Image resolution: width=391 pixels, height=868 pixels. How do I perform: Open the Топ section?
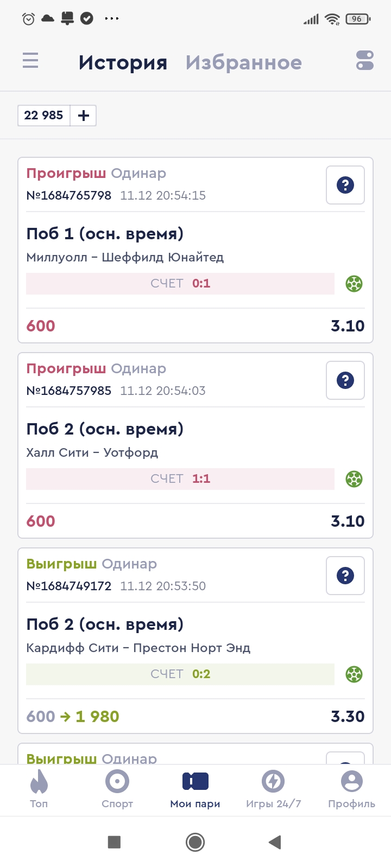(39, 789)
